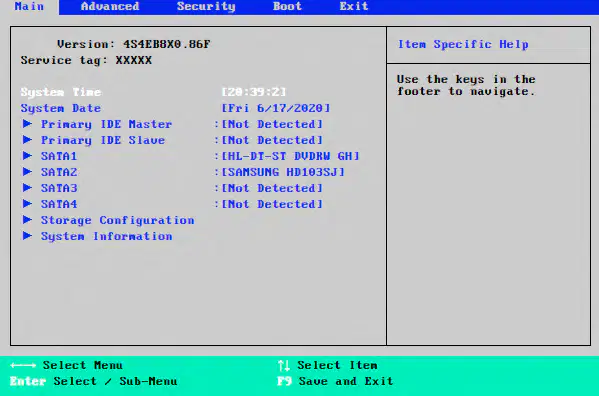Screen dimensions: 599x396
Task: Open the Exit tab
Action: point(354,6)
